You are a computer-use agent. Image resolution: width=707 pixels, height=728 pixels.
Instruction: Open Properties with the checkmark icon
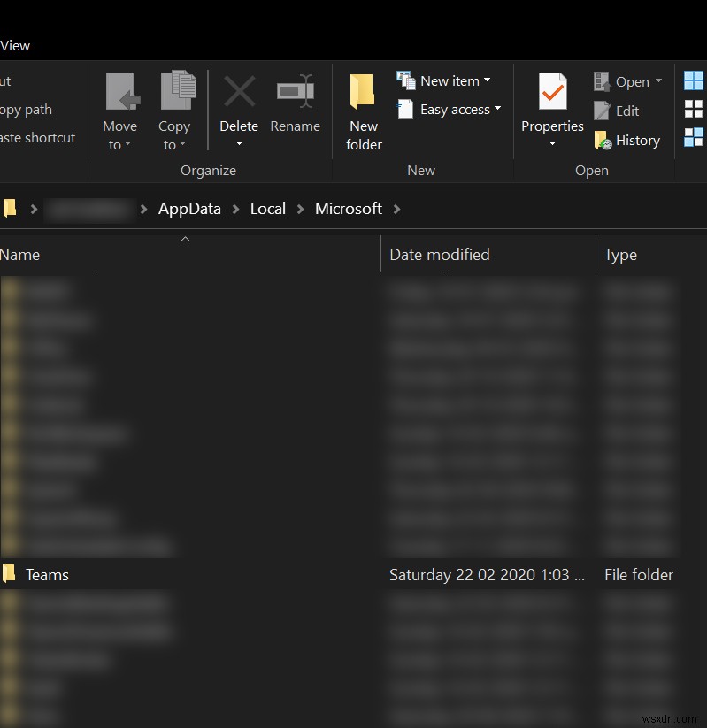click(x=552, y=91)
